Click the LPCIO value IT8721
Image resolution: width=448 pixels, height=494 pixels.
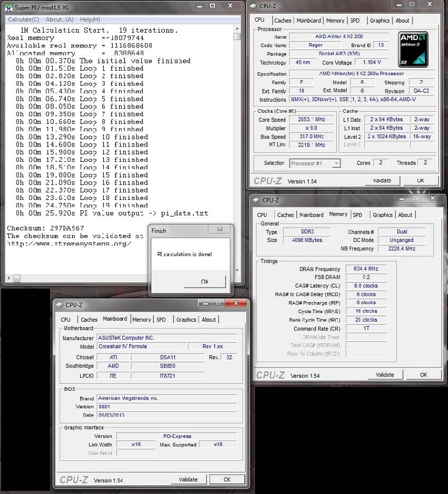pyautogui.click(x=168, y=375)
